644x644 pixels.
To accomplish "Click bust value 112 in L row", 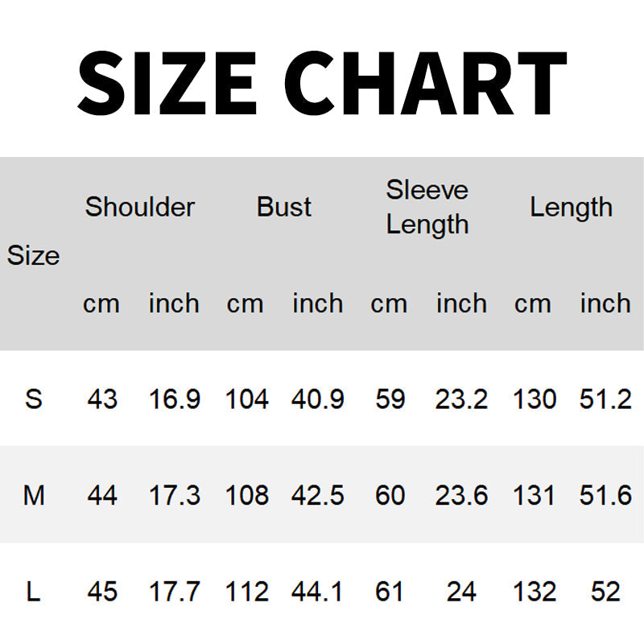I will (x=246, y=592).
